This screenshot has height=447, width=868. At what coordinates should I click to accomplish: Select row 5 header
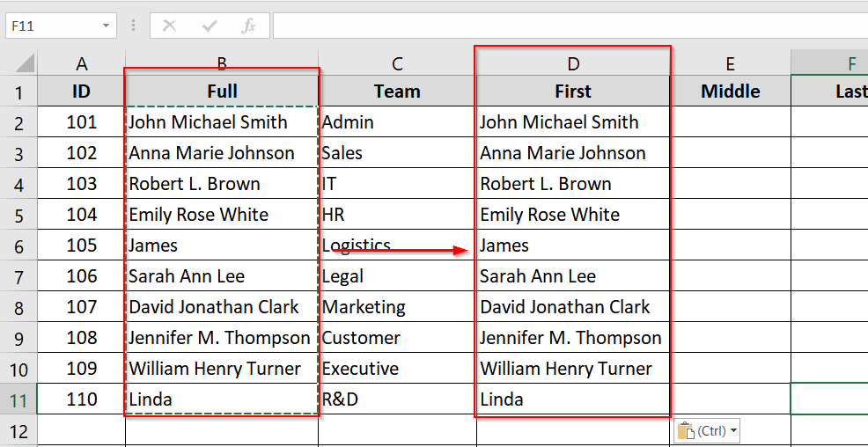tap(18, 215)
